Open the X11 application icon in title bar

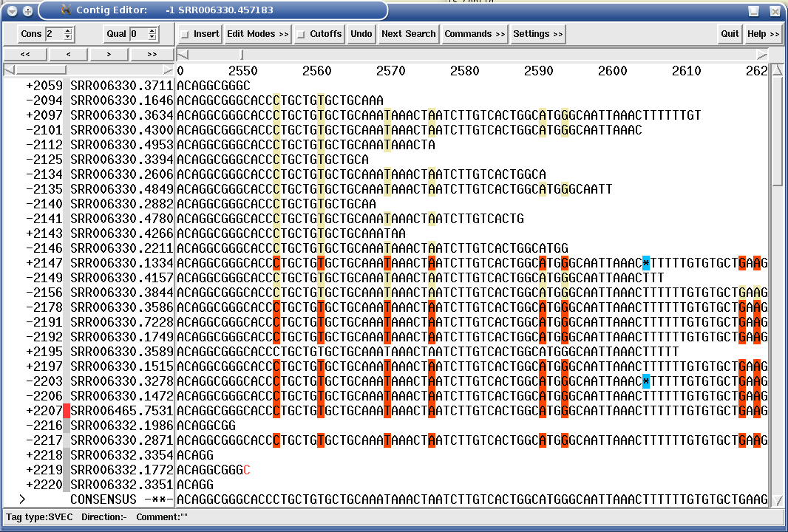click(x=66, y=10)
